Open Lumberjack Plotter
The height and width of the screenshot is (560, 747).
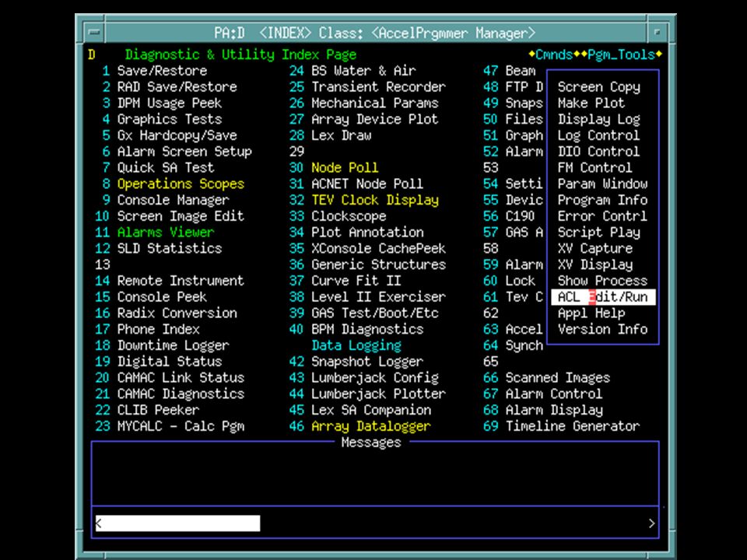378,394
